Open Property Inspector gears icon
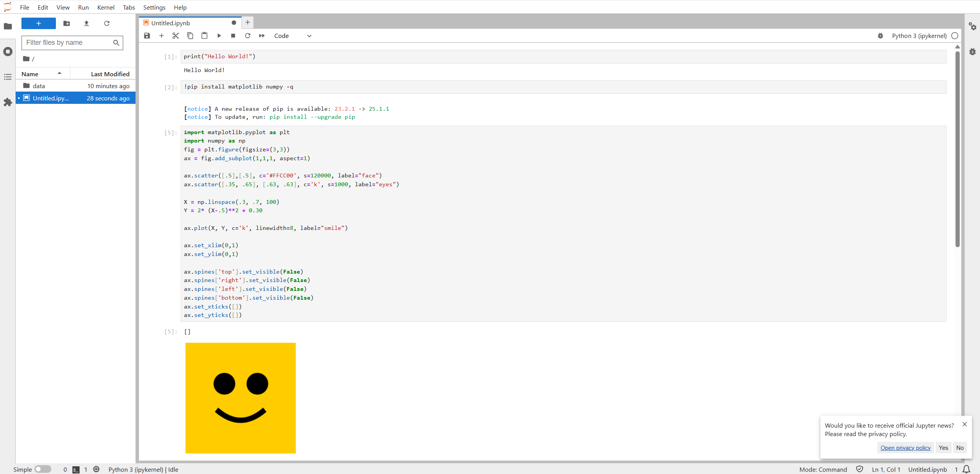Image resolution: width=980 pixels, height=474 pixels. pos(972,26)
